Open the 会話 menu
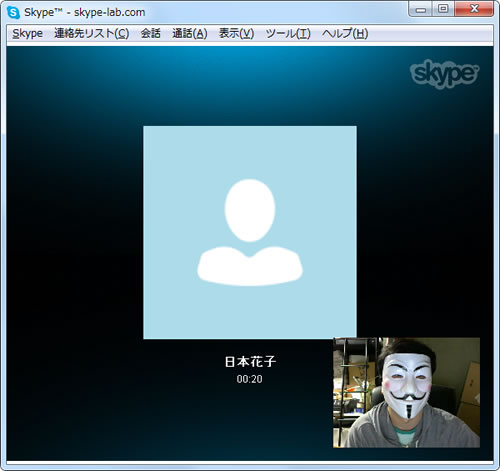Screen dimensions: 500x471 (x=150, y=34)
